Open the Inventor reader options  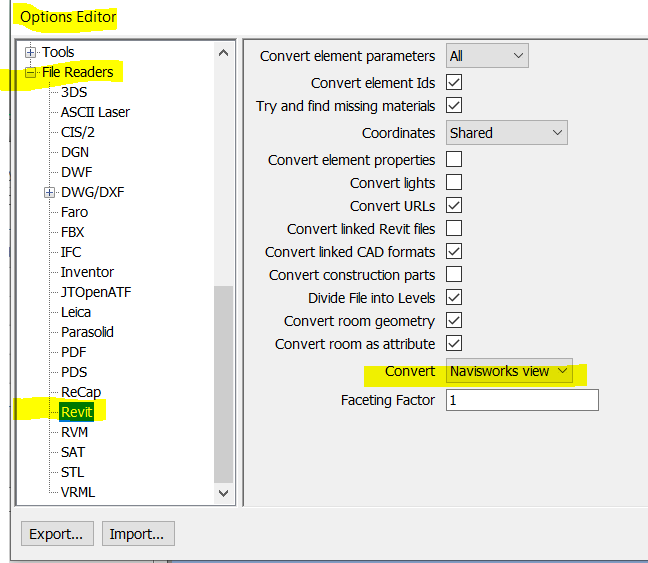click(x=87, y=272)
